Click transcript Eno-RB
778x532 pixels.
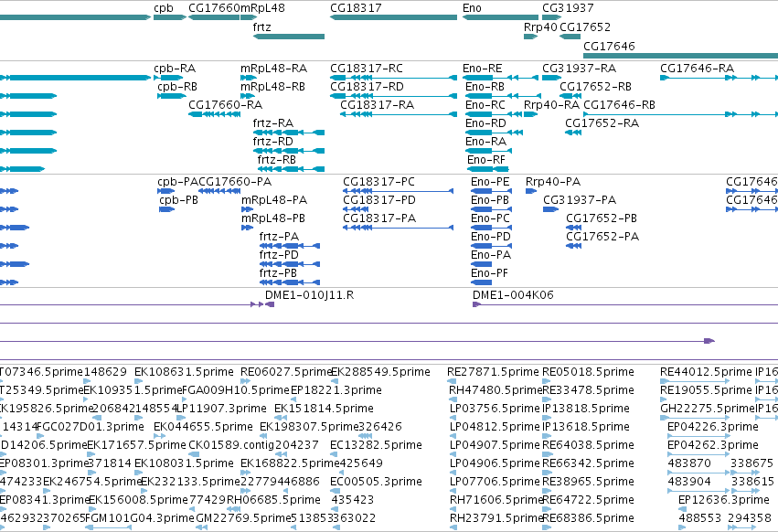pyautogui.click(x=485, y=86)
